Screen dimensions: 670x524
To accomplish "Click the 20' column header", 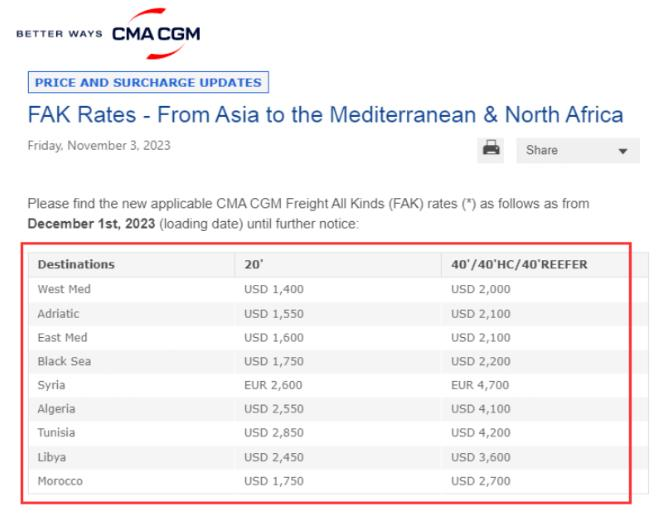I will (x=254, y=265).
